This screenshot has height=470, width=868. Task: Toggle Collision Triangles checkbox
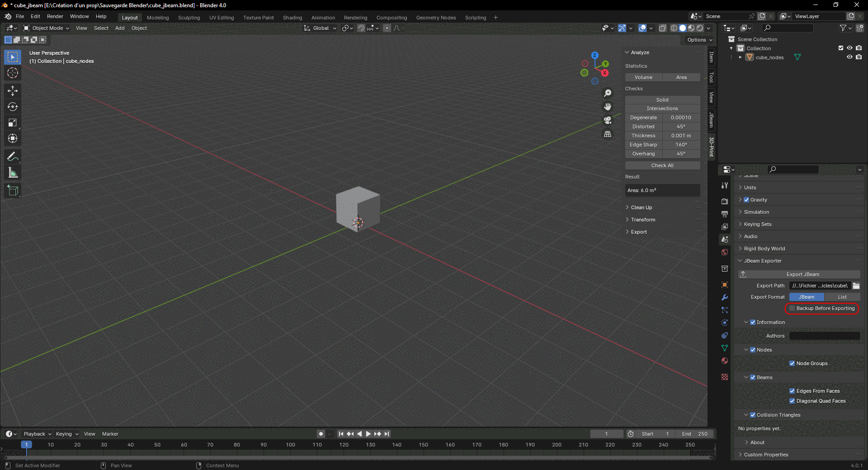(x=753, y=415)
